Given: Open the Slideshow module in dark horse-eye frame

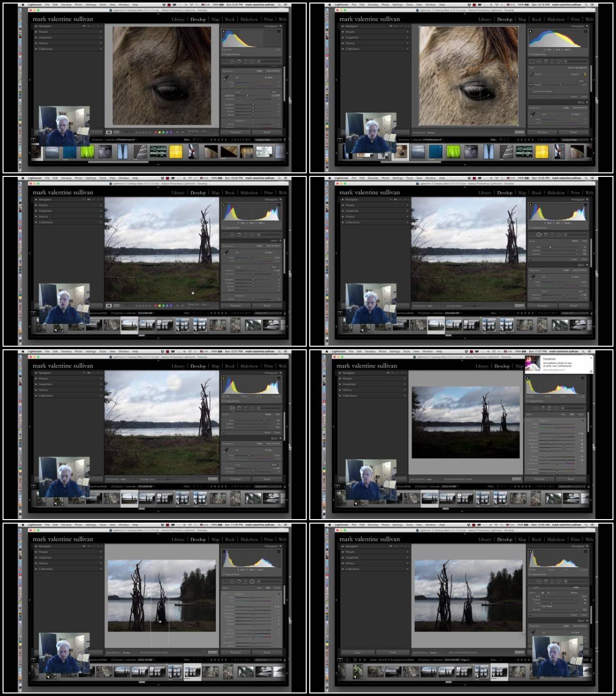Looking at the screenshot, I should [249, 19].
